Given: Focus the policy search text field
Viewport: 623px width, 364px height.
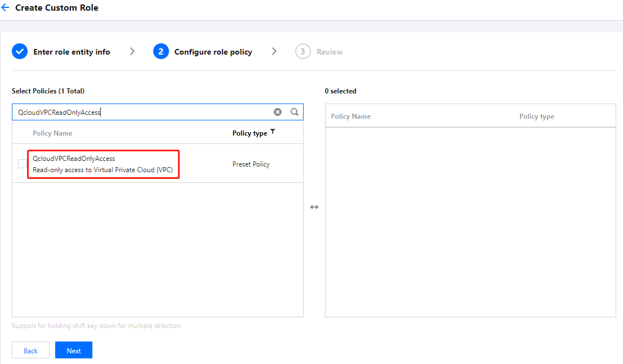Looking at the screenshot, I should pos(141,112).
